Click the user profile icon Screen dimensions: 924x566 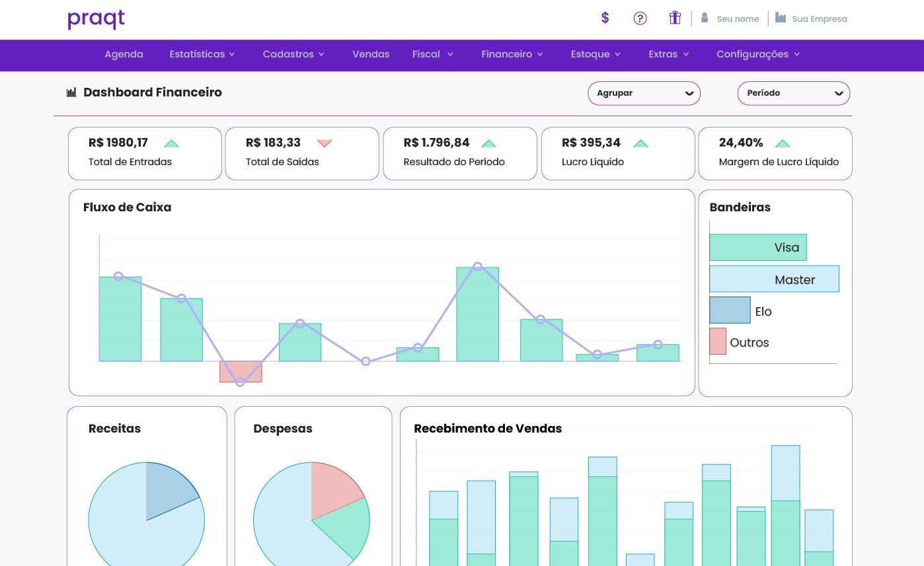(x=705, y=18)
